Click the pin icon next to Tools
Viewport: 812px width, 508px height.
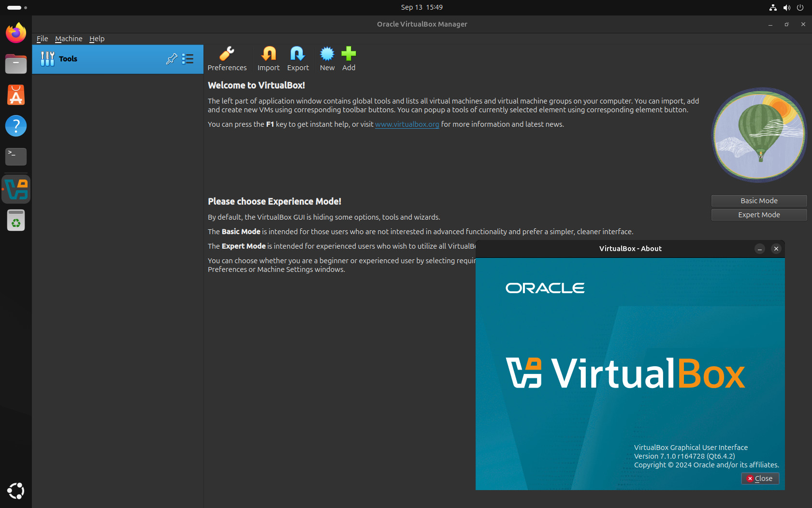click(x=171, y=59)
